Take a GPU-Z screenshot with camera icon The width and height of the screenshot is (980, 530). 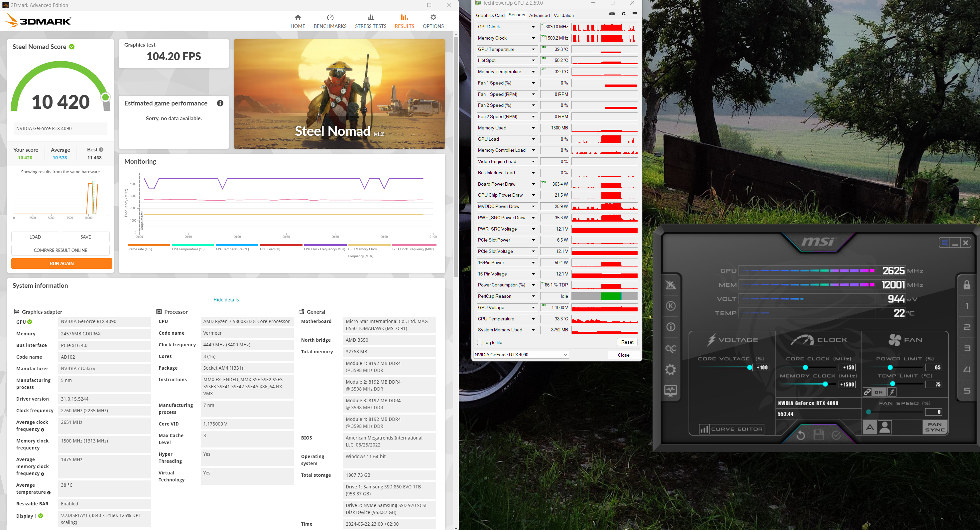(x=612, y=14)
